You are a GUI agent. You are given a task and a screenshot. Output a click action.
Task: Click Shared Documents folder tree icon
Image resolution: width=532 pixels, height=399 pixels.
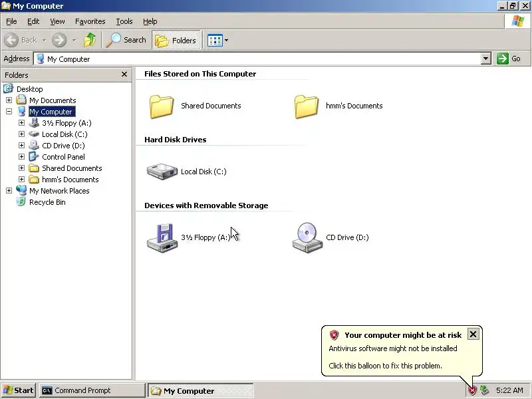click(x=34, y=168)
